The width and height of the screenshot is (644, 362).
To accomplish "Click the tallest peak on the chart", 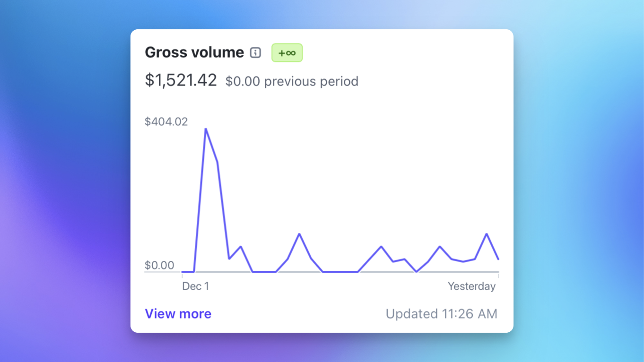I will (207, 130).
